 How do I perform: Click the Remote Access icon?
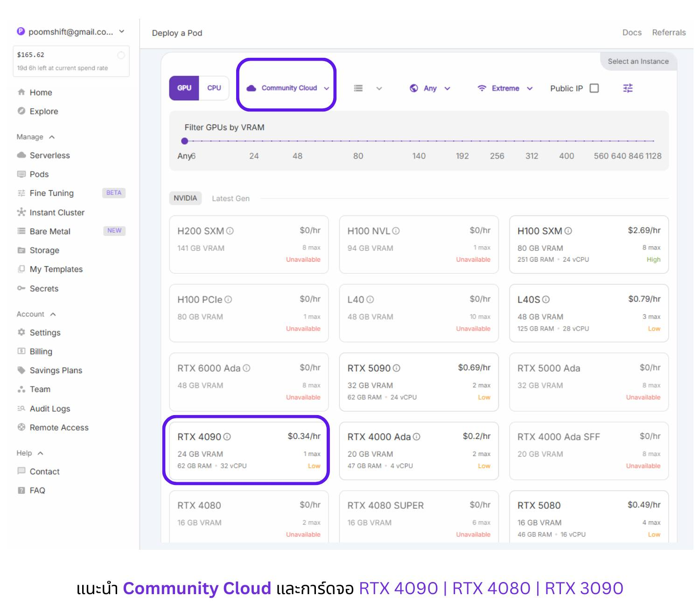click(x=21, y=427)
